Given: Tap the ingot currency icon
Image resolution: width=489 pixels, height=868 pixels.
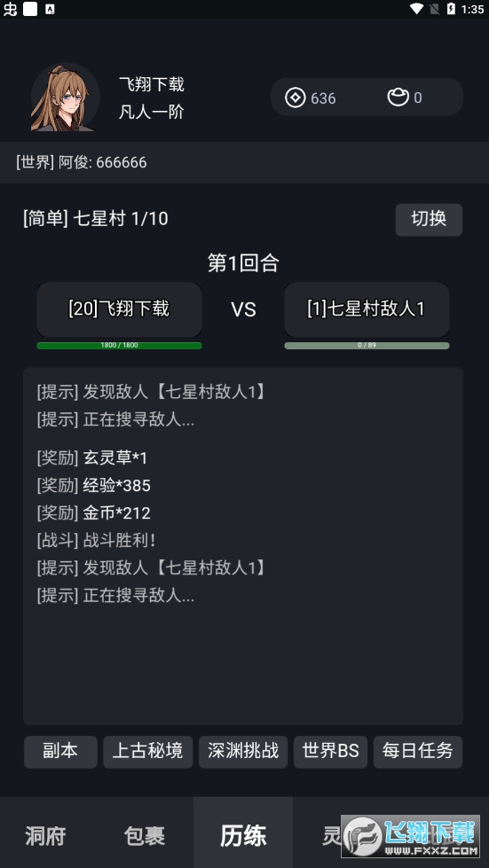Looking at the screenshot, I should (398, 98).
